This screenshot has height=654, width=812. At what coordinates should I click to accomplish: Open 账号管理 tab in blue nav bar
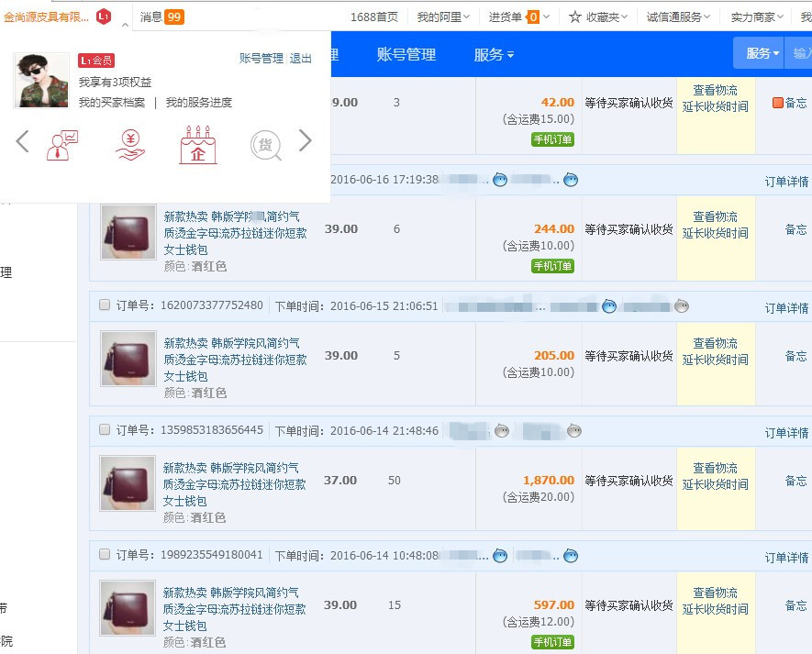pyautogui.click(x=406, y=54)
